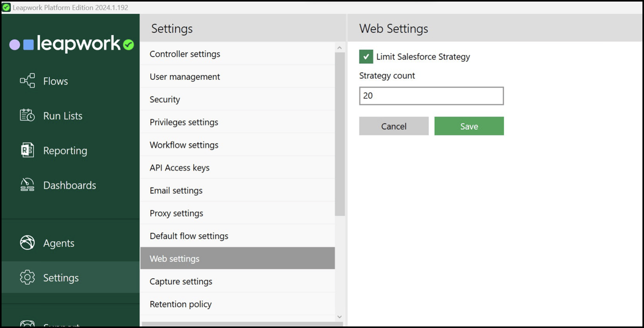
Task: Open Dashboards using its sidebar icon
Action: point(27,185)
